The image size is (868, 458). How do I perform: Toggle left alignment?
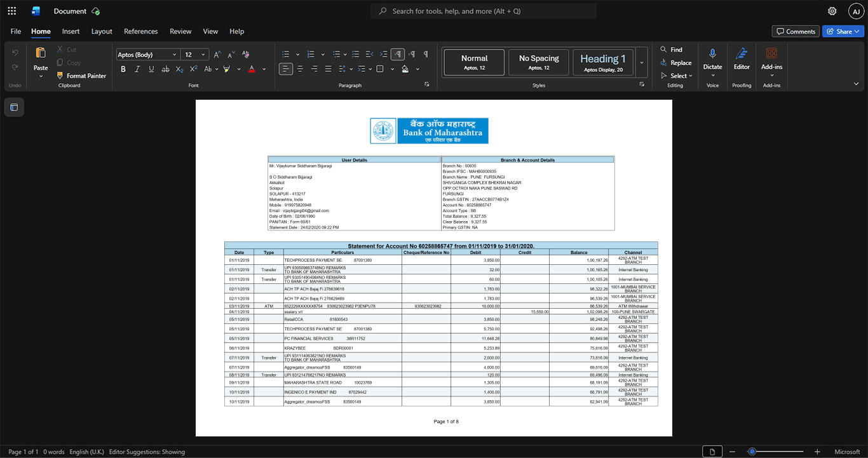coord(286,69)
